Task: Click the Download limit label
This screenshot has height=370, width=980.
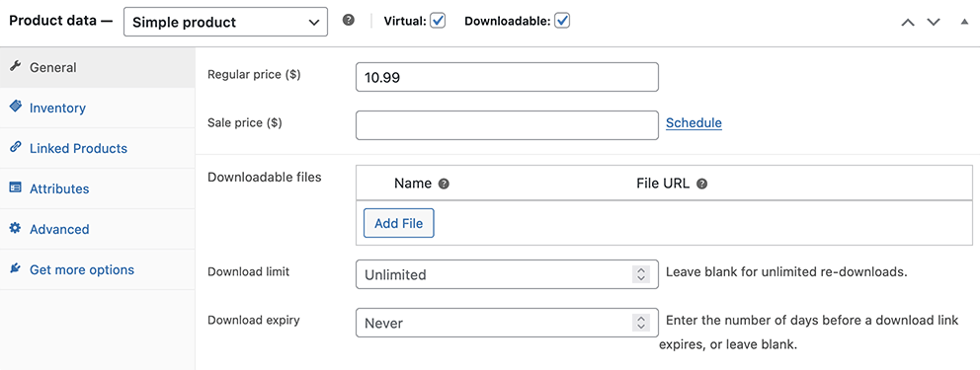Action: coord(248,271)
